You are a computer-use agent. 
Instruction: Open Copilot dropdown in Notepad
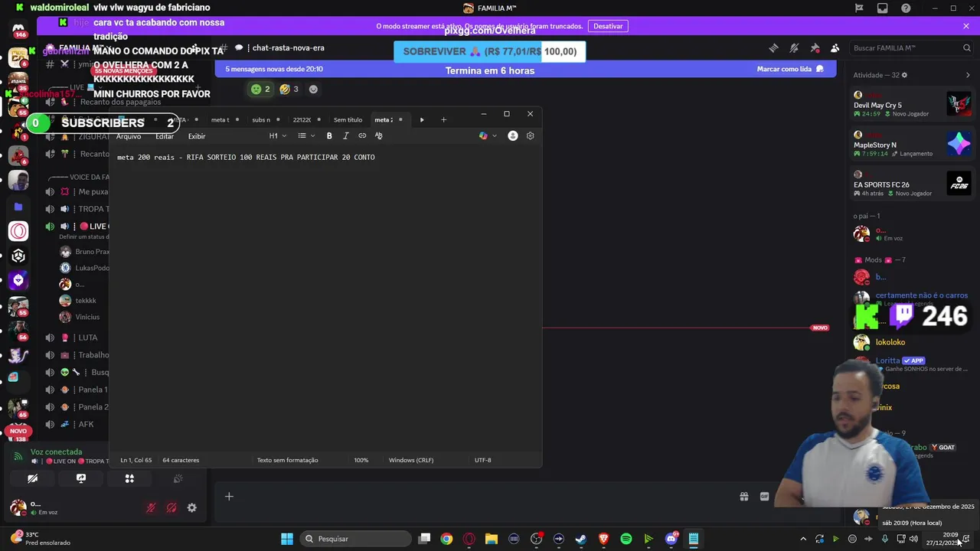[x=488, y=135]
